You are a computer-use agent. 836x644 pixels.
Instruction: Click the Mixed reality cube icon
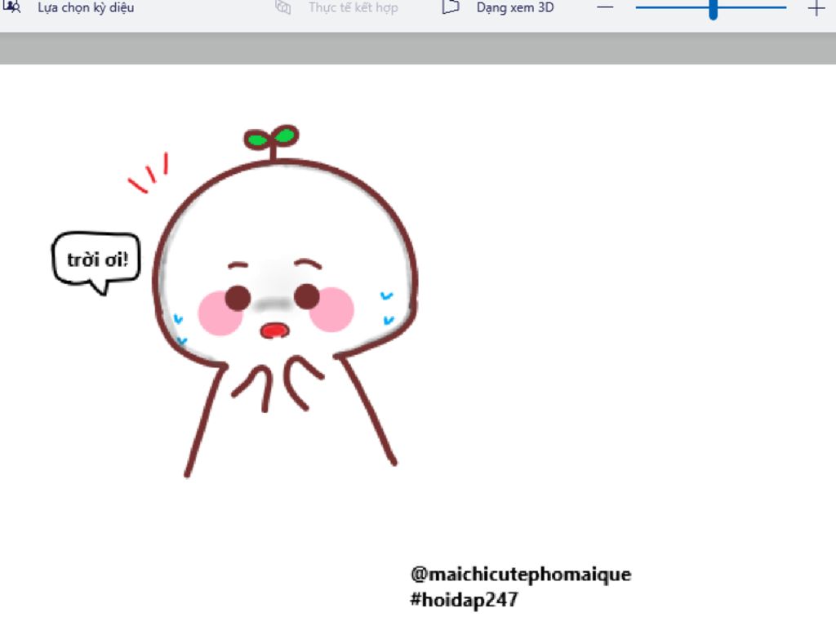283,7
